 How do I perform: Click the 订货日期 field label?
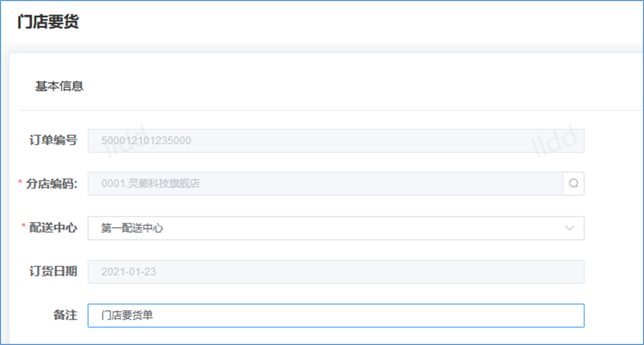pyautogui.click(x=53, y=272)
